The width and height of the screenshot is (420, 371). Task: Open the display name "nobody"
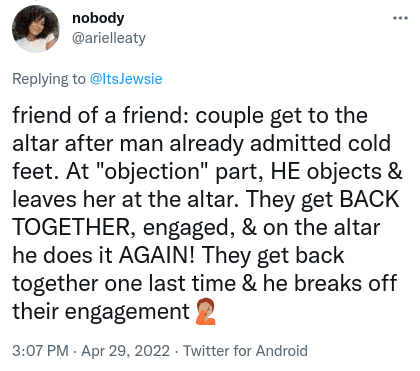tap(98, 18)
